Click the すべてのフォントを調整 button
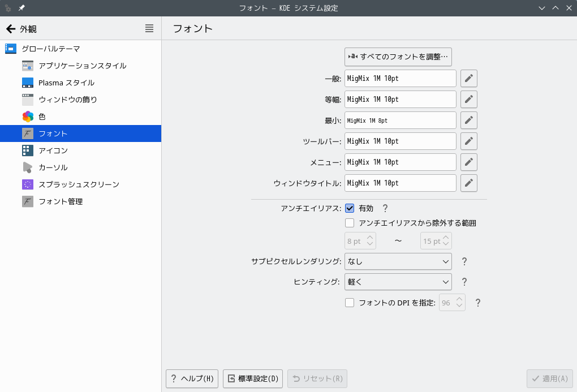577x392 pixels. [x=398, y=57]
